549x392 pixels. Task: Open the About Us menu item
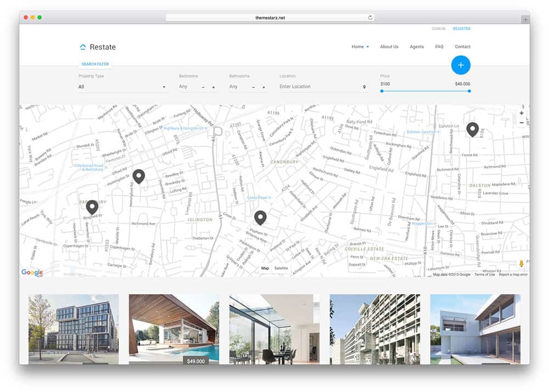coord(389,47)
